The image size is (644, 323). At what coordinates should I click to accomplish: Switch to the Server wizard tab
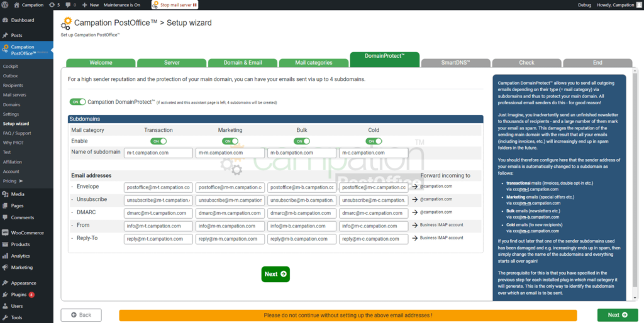(x=172, y=63)
